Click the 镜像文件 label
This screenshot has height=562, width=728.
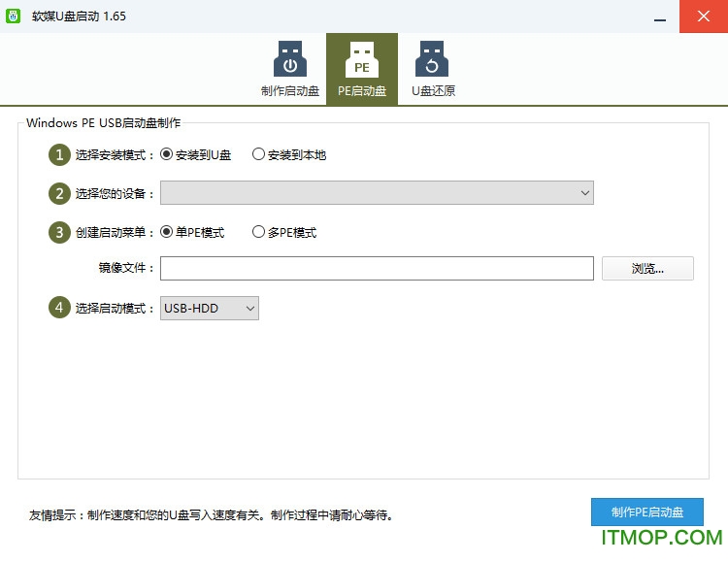click(x=126, y=268)
